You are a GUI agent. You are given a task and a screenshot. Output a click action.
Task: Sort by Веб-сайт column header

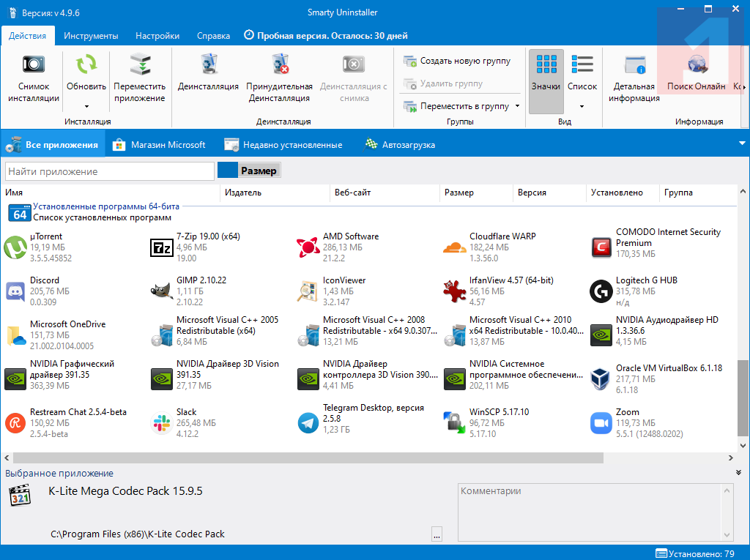385,193
